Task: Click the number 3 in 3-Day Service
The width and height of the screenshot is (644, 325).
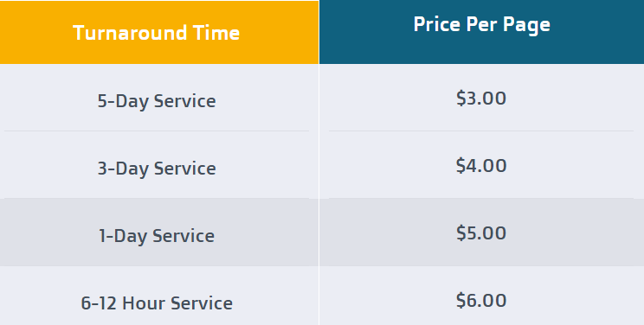Action: (x=102, y=169)
